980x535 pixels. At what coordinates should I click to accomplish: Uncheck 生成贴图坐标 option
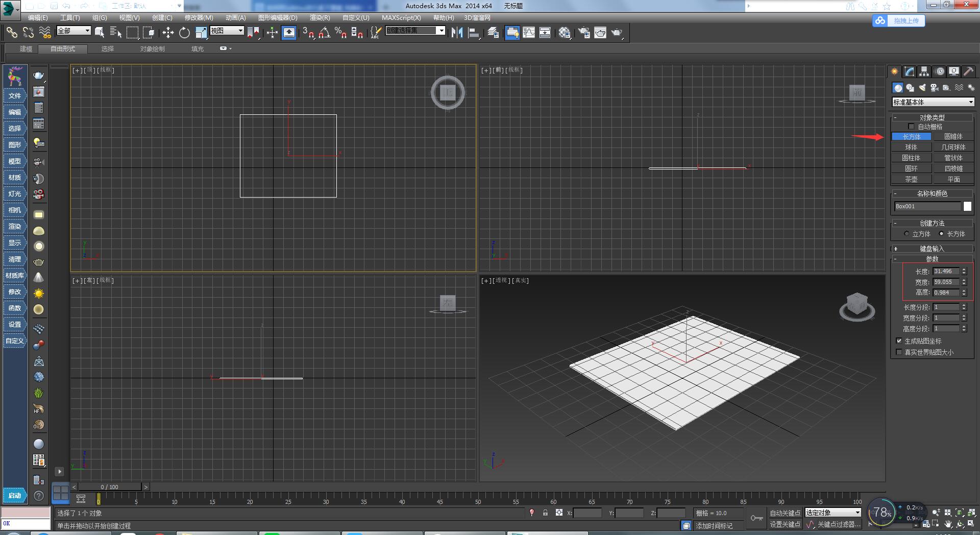tap(899, 341)
